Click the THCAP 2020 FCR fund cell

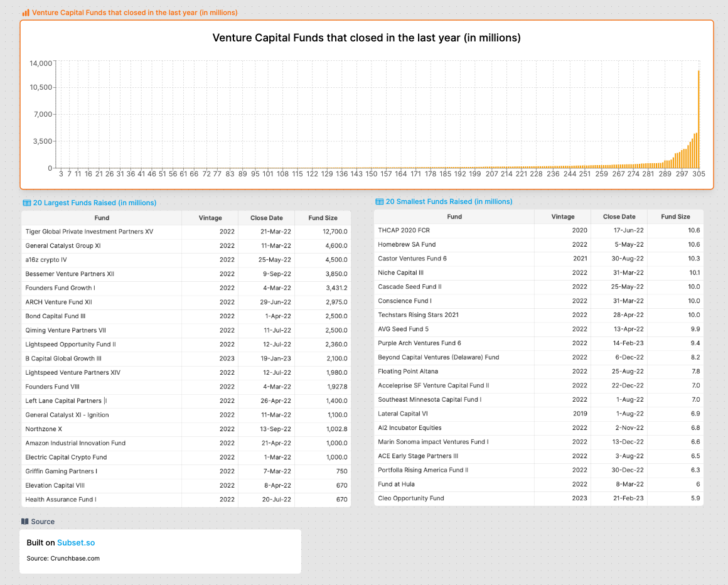[404, 230]
